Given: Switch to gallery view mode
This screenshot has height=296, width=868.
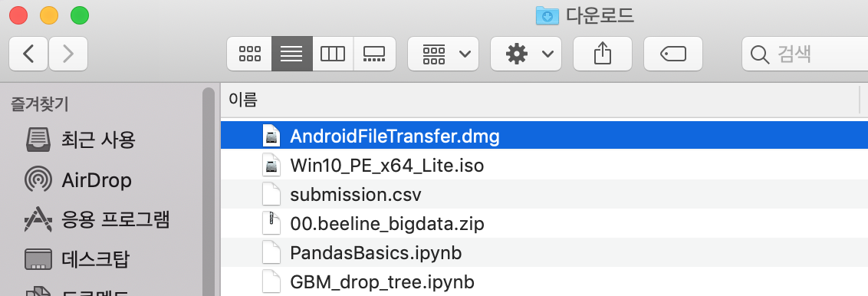Looking at the screenshot, I should [x=374, y=54].
